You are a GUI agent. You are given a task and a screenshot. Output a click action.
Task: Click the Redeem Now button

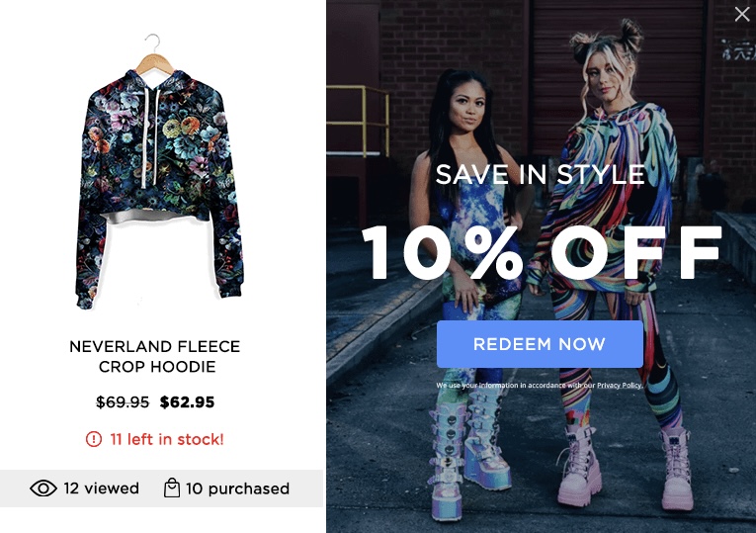(540, 344)
